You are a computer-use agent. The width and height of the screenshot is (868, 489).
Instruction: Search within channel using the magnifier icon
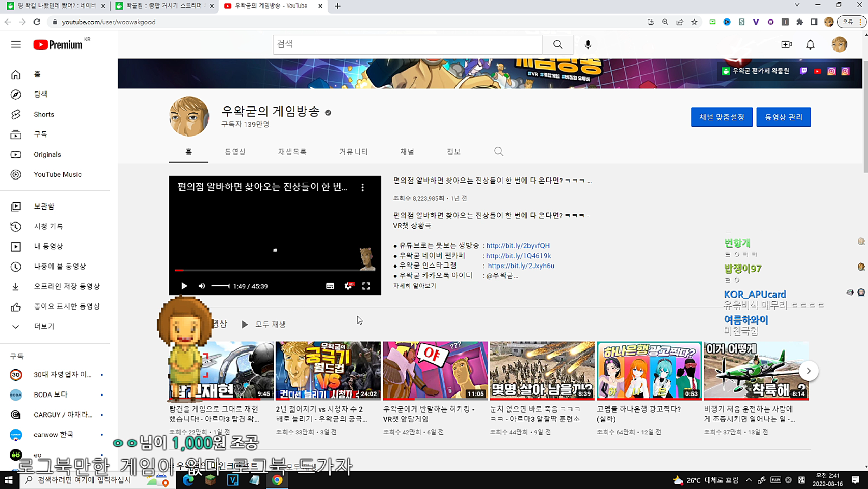pyautogui.click(x=499, y=152)
